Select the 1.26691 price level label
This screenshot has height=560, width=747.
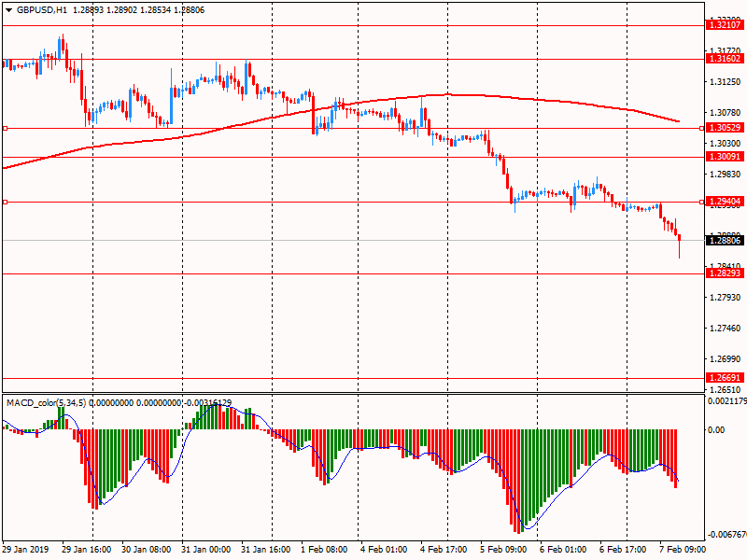click(724, 378)
